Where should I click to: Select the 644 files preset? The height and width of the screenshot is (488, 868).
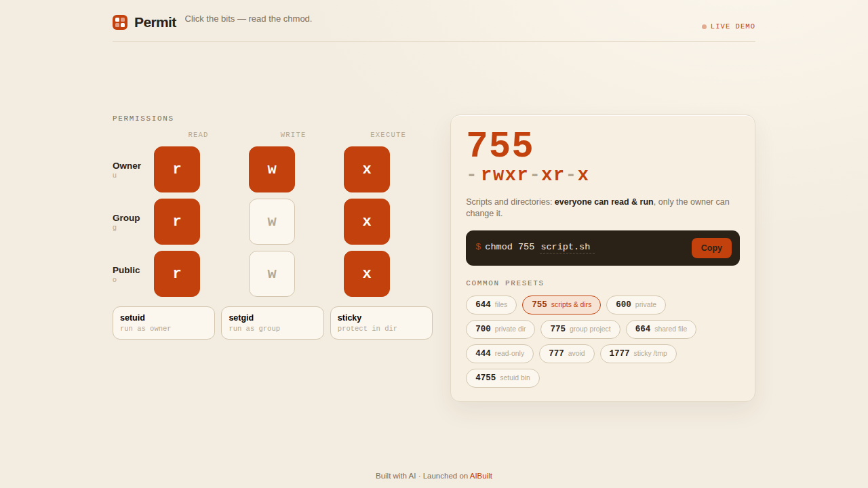(491, 305)
